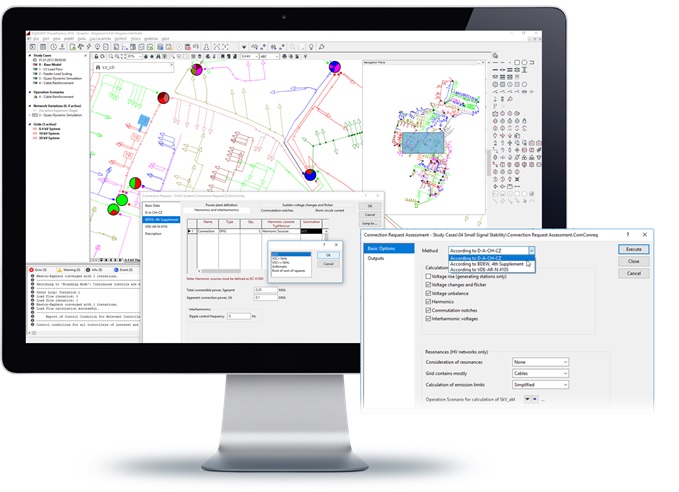Click the lock icon on the diagram toolbar
Screen dimensions: 679x492
pos(96,56)
